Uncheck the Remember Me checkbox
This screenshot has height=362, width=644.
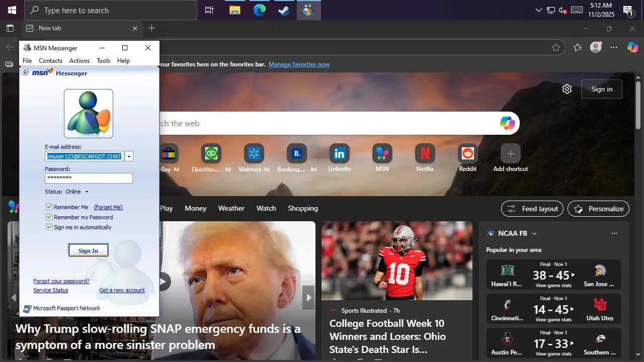click(x=49, y=207)
